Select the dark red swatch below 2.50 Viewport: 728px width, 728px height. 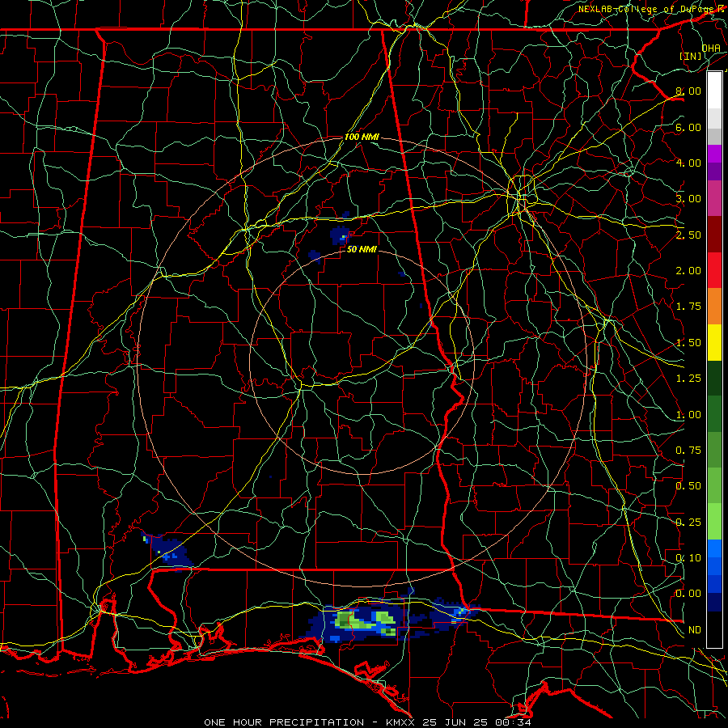coord(714,235)
